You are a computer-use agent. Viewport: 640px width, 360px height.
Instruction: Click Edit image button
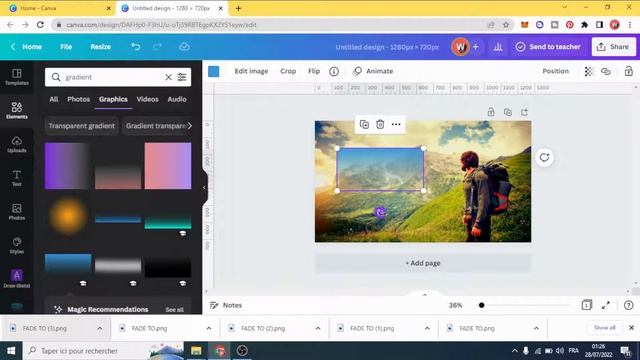pos(251,71)
